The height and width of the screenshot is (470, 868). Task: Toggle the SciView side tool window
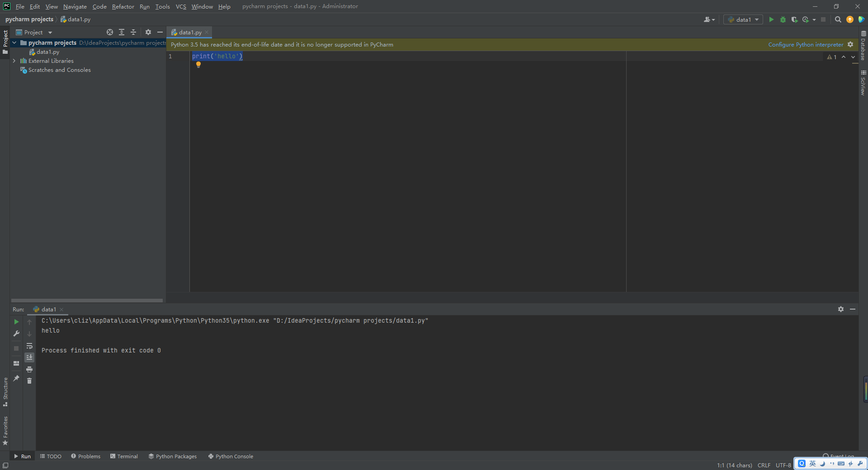pos(863,83)
